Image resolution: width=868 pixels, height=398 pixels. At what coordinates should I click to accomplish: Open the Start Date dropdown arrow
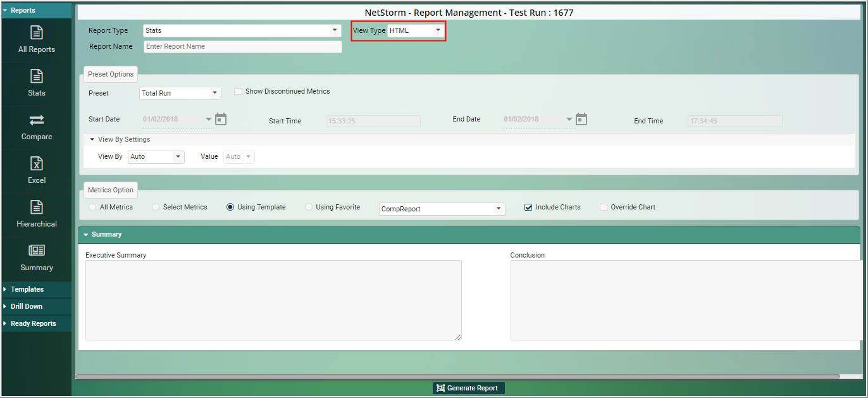[209, 119]
